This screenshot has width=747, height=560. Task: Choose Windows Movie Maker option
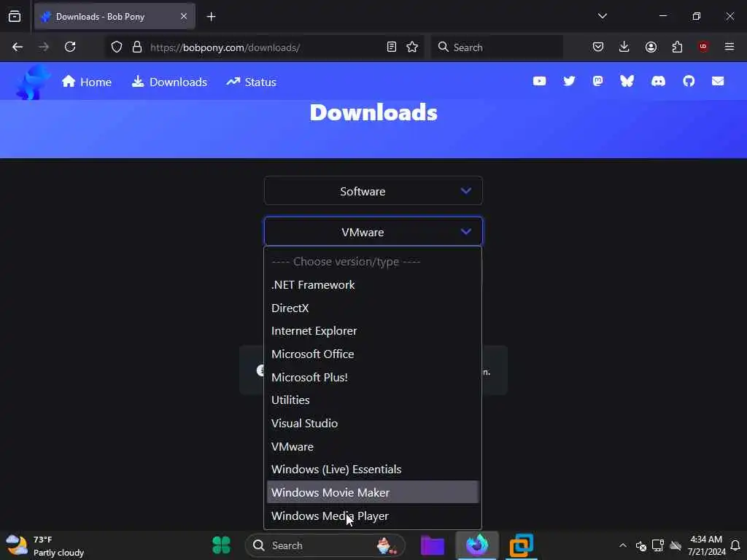(x=373, y=492)
